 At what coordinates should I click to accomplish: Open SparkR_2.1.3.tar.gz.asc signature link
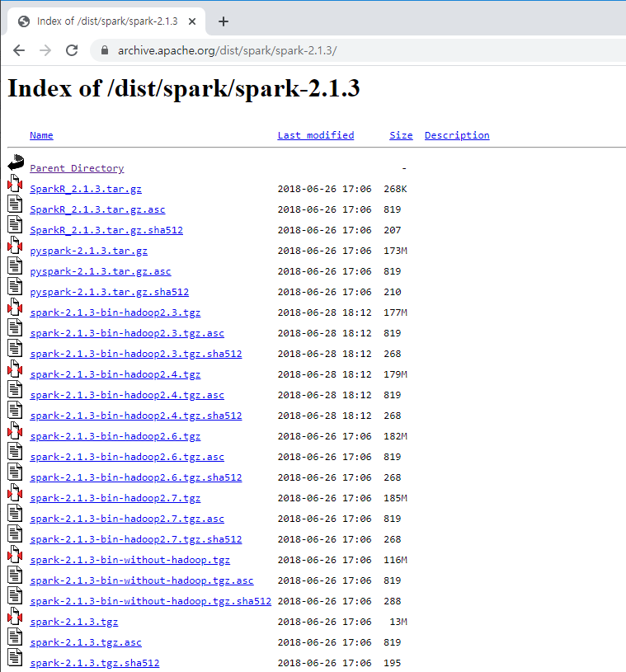click(x=97, y=209)
